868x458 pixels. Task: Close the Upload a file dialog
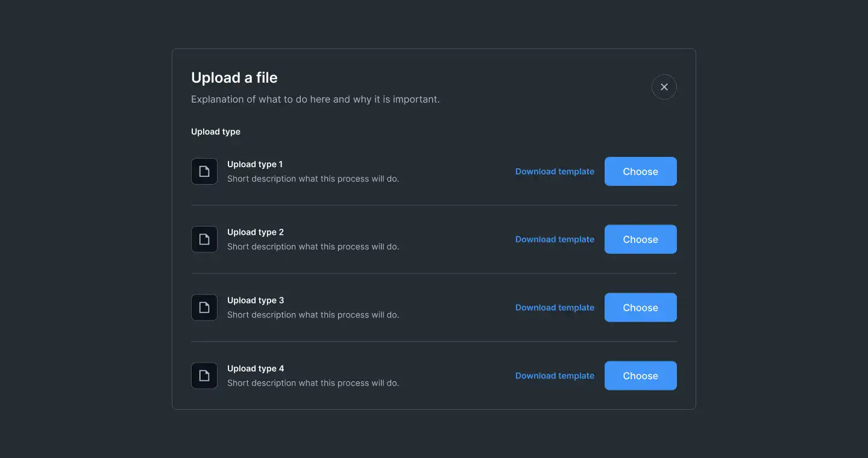(664, 87)
